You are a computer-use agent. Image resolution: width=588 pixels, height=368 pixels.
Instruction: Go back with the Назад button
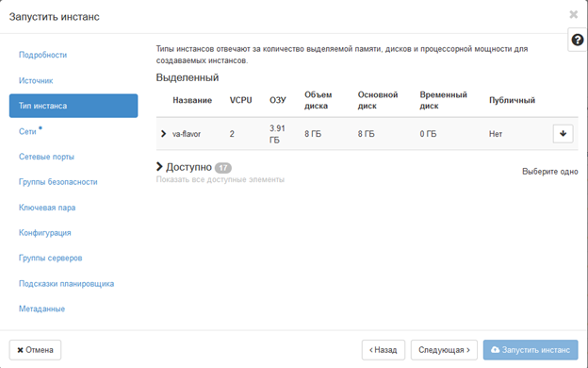(x=384, y=350)
